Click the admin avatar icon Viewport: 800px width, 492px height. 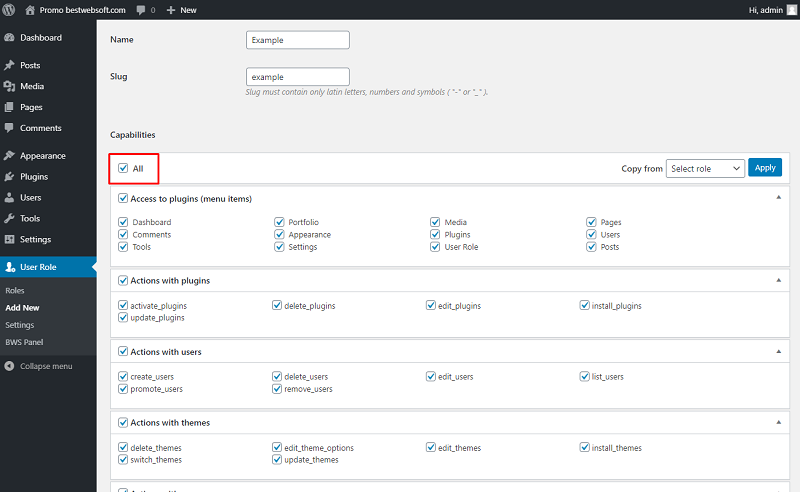click(791, 10)
